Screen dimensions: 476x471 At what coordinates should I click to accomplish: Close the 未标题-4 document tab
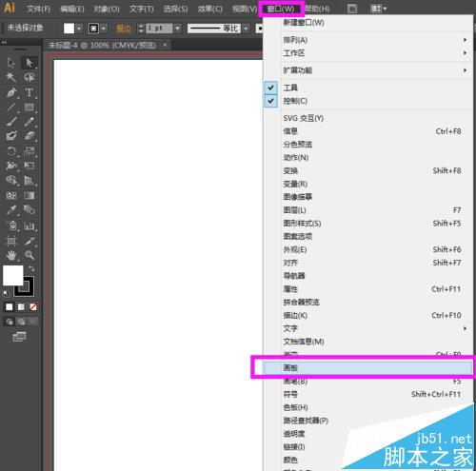point(165,46)
